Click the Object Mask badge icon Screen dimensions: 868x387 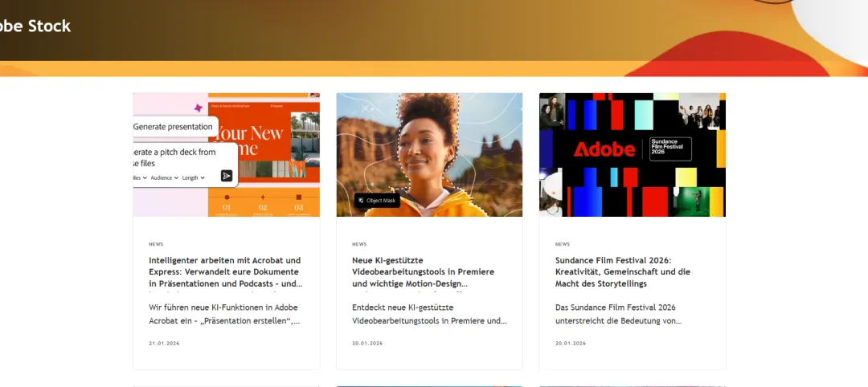(361, 201)
